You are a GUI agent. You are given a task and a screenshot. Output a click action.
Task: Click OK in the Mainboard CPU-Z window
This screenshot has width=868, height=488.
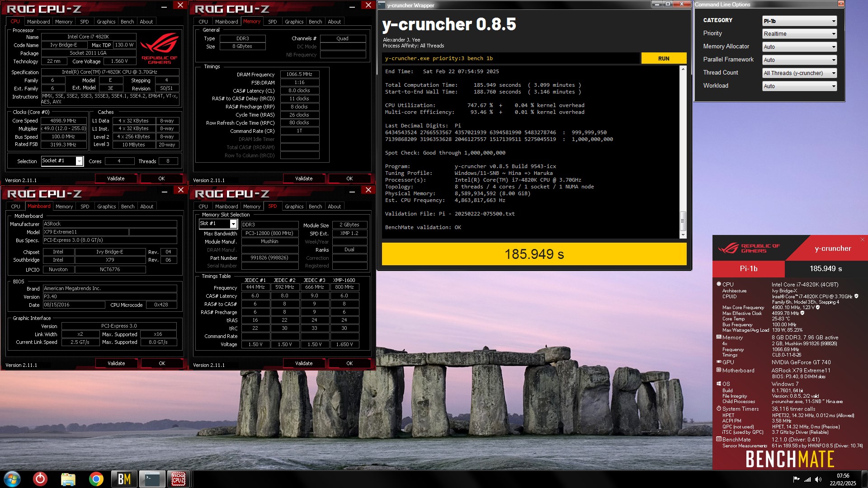pyautogui.click(x=162, y=363)
